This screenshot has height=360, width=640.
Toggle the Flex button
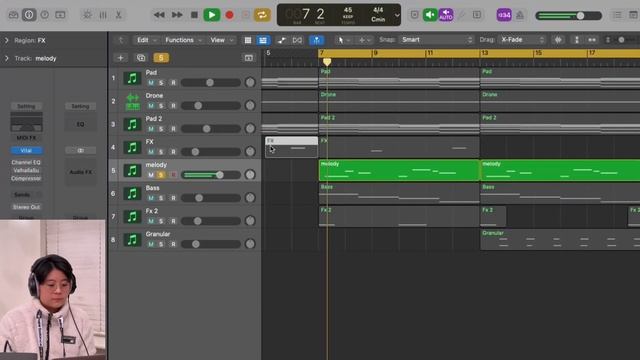pos(298,40)
